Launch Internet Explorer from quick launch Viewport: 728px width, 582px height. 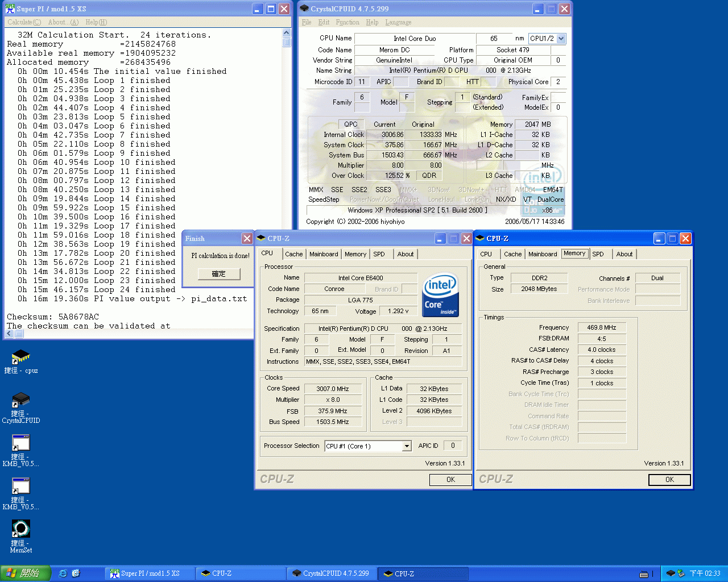tap(63, 573)
